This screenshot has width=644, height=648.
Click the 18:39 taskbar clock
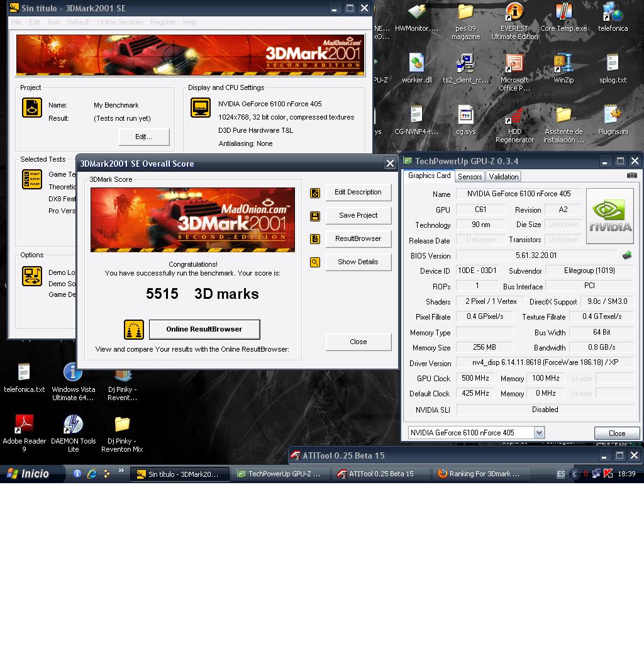pos(626,474)
